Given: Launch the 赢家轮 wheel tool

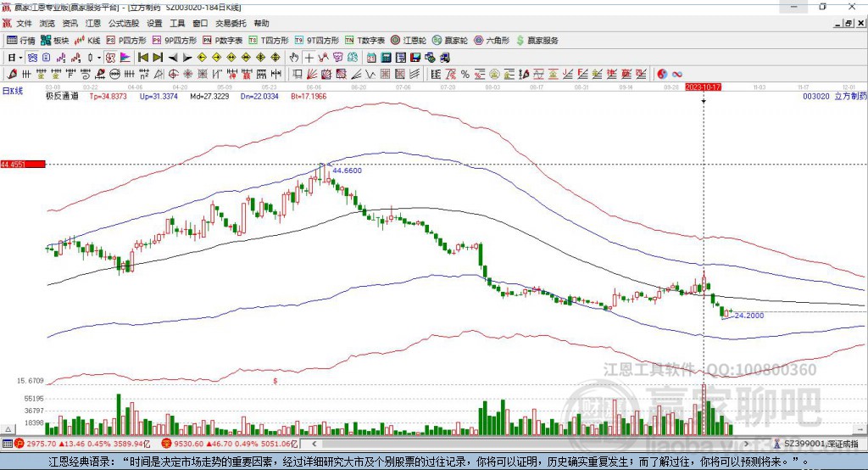Looking at the screenshot, I should click(x=450, y=41).
